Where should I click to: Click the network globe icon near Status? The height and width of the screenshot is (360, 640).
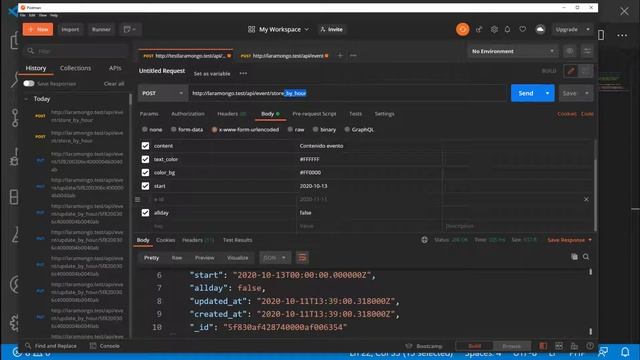coord(424,240)
